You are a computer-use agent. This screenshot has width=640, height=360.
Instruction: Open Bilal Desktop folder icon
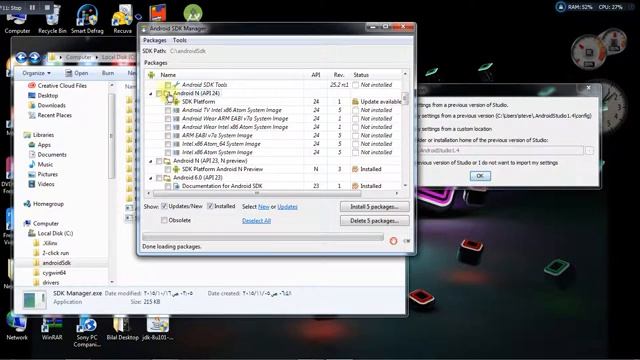(122, 328)
